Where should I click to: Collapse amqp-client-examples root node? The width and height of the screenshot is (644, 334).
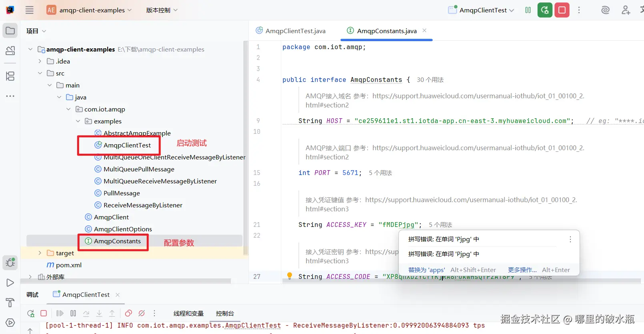point(30,49)
